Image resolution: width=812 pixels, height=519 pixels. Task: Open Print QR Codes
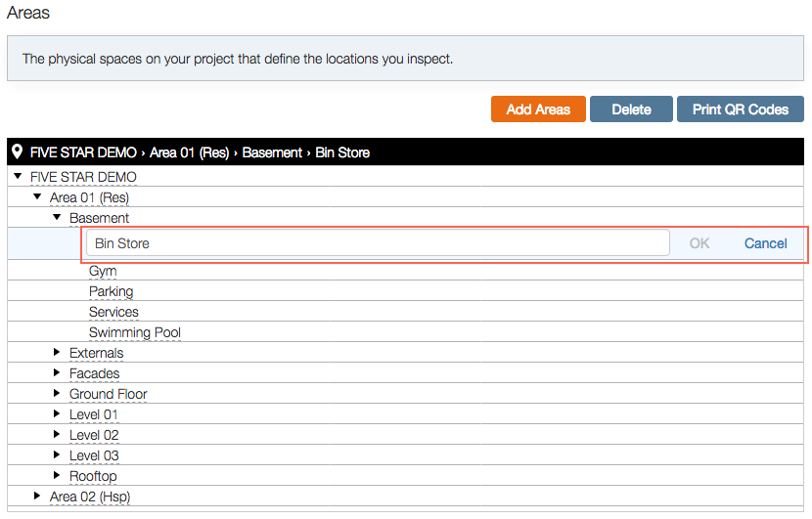(x=740, y=109)
